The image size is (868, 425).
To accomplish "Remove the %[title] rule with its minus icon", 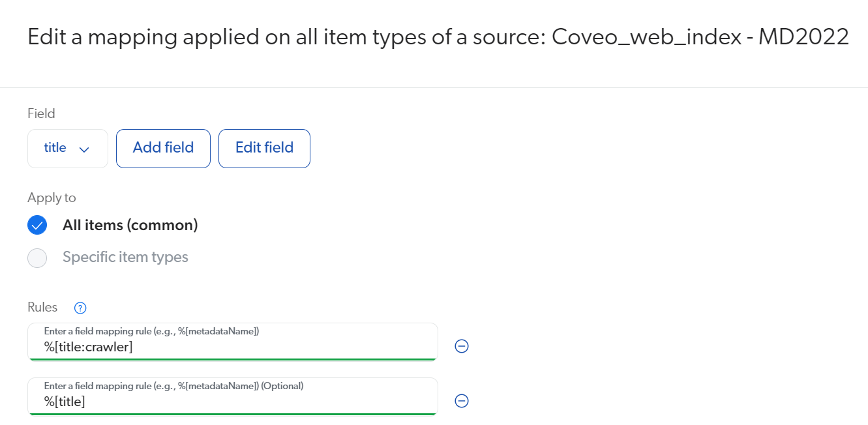I will (462, 401).
